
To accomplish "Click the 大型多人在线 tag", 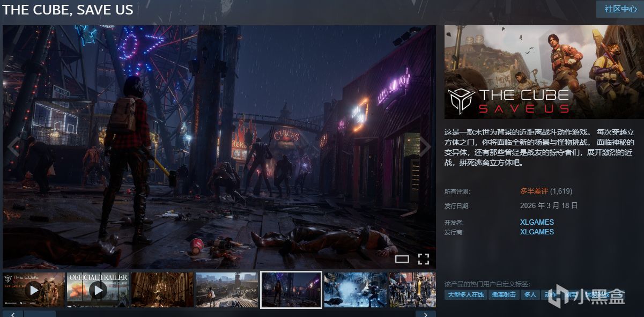I will (466, 294).
